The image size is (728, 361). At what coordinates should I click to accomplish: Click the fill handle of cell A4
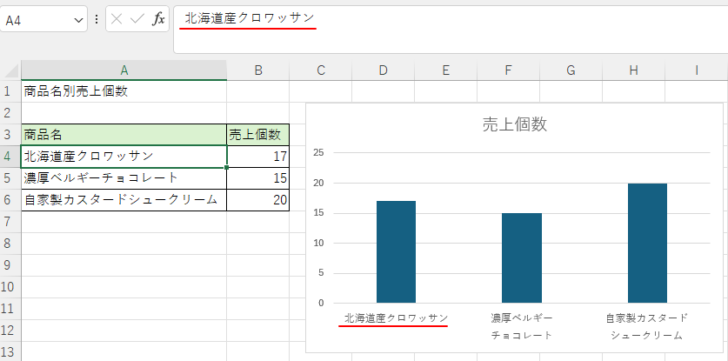[227, 167]
